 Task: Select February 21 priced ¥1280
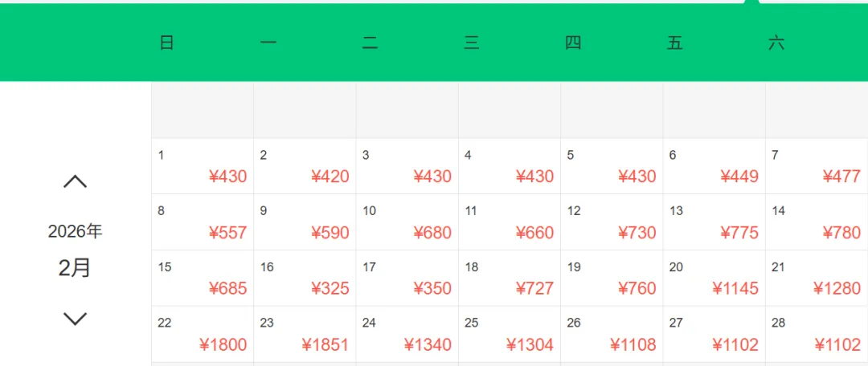click(816, 278)
